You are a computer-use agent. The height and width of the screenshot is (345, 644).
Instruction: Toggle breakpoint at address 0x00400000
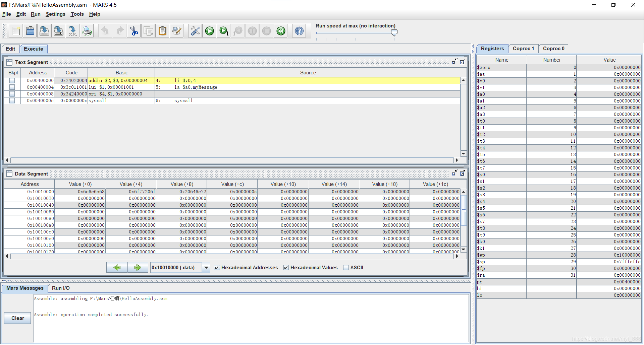point(12,80)
